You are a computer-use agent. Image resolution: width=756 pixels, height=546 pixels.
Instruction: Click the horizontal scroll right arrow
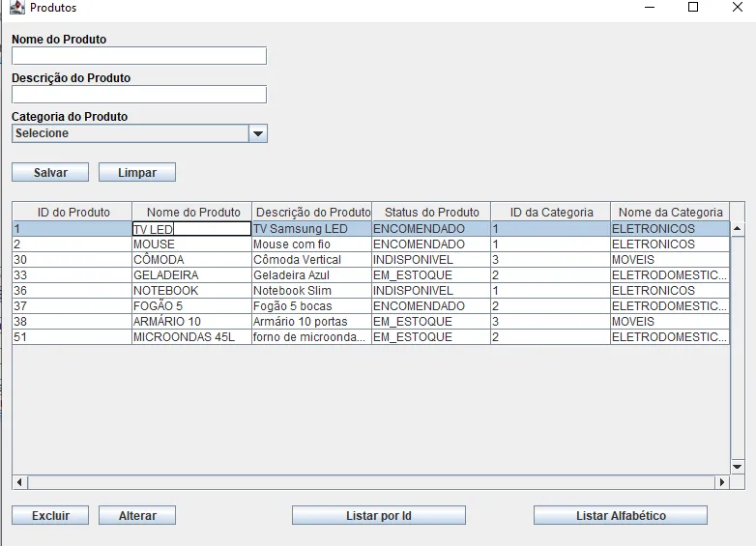pyautogui.click(x=722, y=482)
